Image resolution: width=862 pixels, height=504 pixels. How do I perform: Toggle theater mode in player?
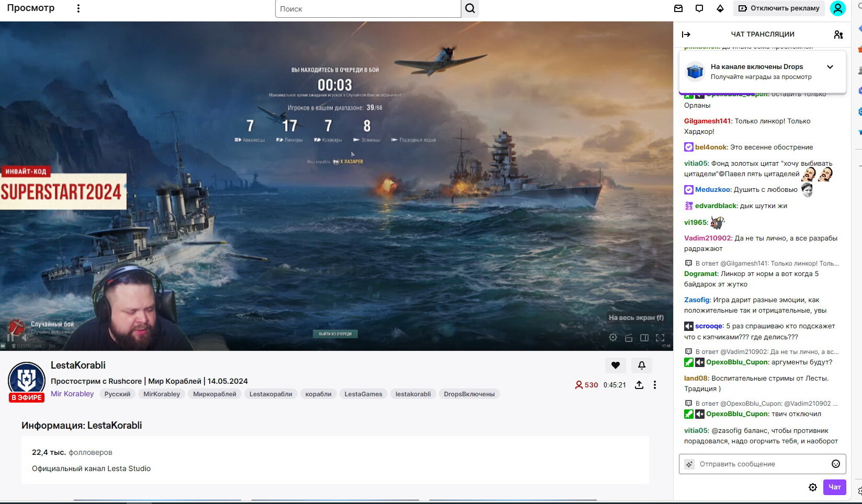point(644,338)
